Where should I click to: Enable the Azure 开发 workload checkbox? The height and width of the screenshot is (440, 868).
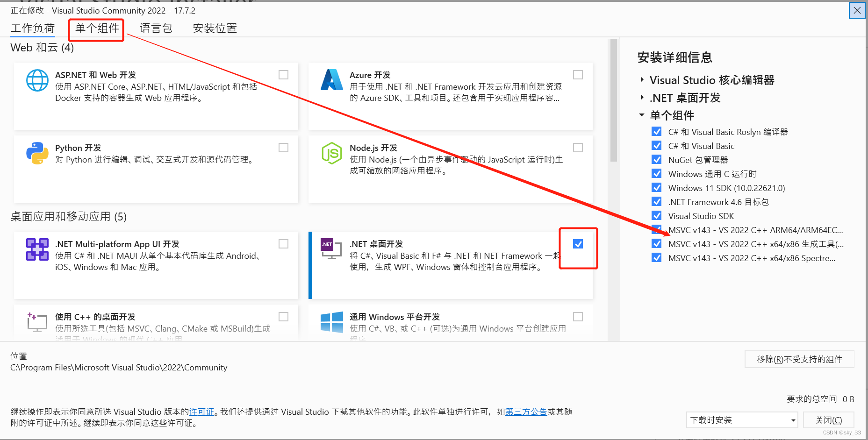[578, 74]
